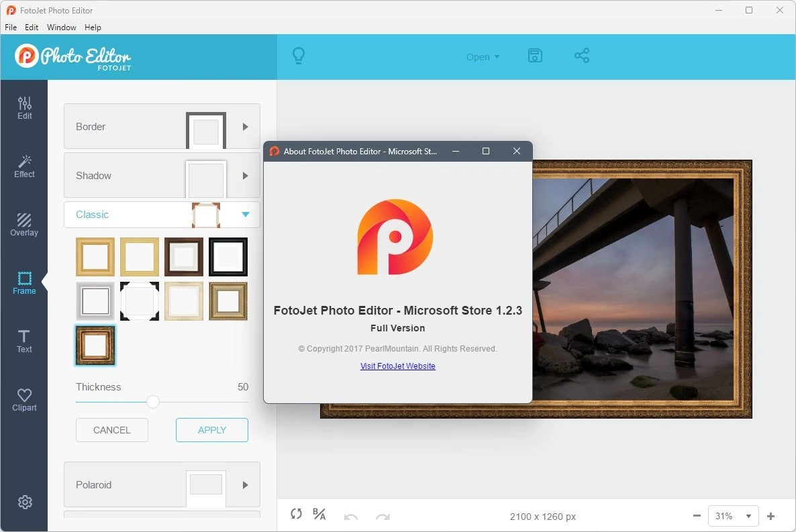Click the FotoJet P logo in About dialog

point(395,237)
